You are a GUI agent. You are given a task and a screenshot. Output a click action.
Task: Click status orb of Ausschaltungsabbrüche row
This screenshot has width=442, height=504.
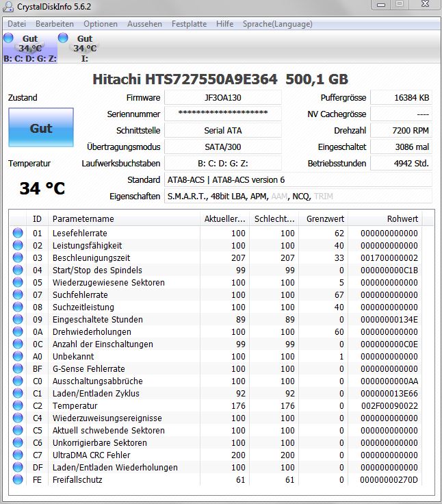[x=18, y=381]
